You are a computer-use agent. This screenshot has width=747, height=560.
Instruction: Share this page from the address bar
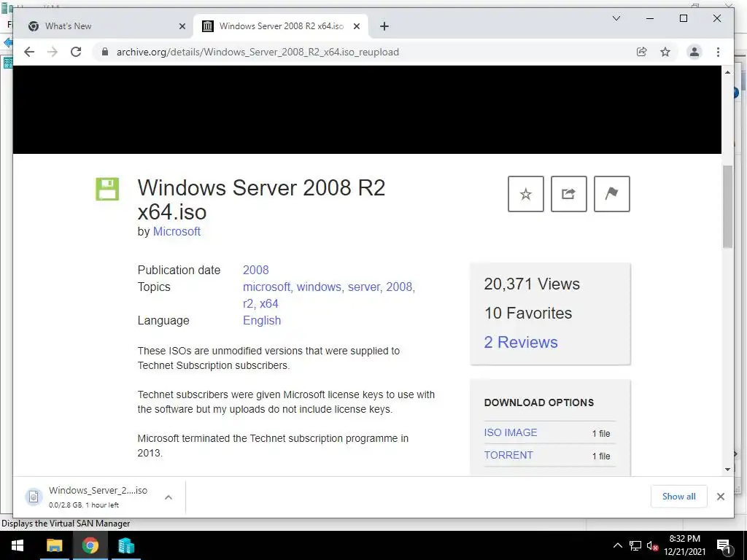click(x=642, y=52)
